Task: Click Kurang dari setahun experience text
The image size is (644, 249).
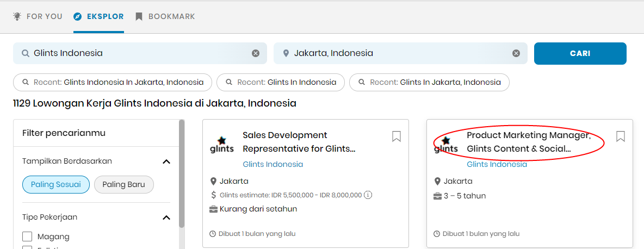Action: click(258, 209)
